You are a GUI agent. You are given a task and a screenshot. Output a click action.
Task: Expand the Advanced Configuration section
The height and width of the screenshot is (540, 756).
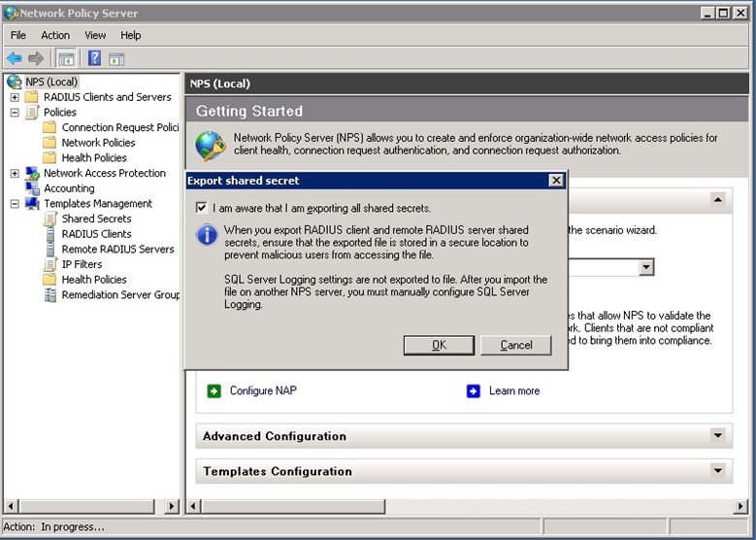tap(718, 436)
